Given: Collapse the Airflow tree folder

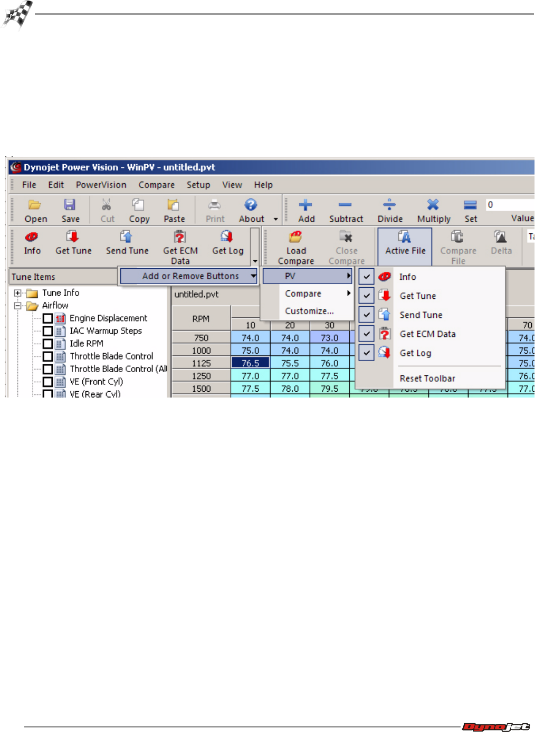Looking at the screenshot, I should point(17,306).
